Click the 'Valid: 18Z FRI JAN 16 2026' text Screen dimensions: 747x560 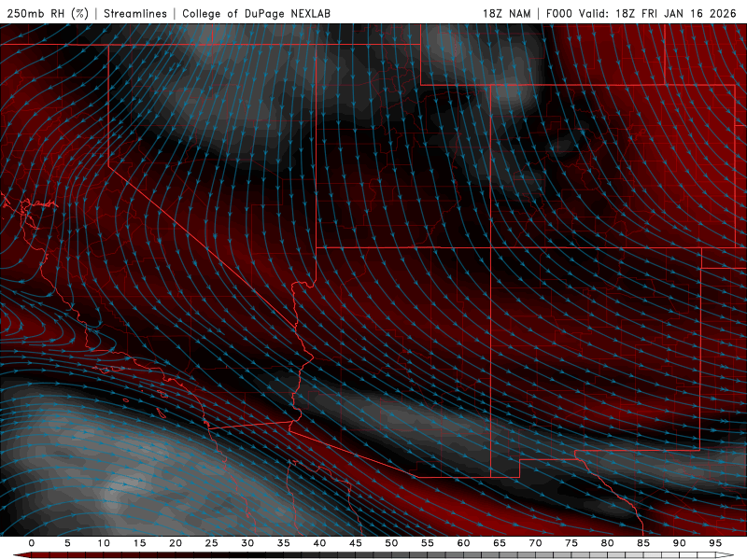[x=657, y=13]
